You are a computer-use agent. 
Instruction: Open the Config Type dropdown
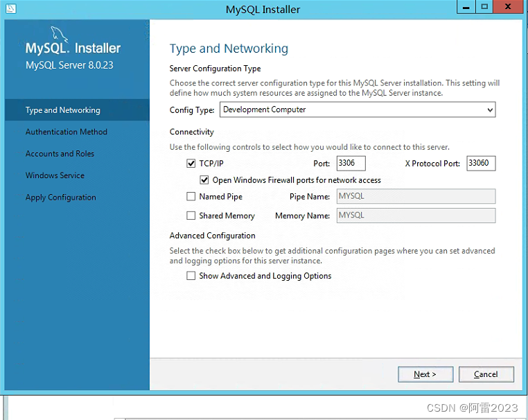click(358, 110)
